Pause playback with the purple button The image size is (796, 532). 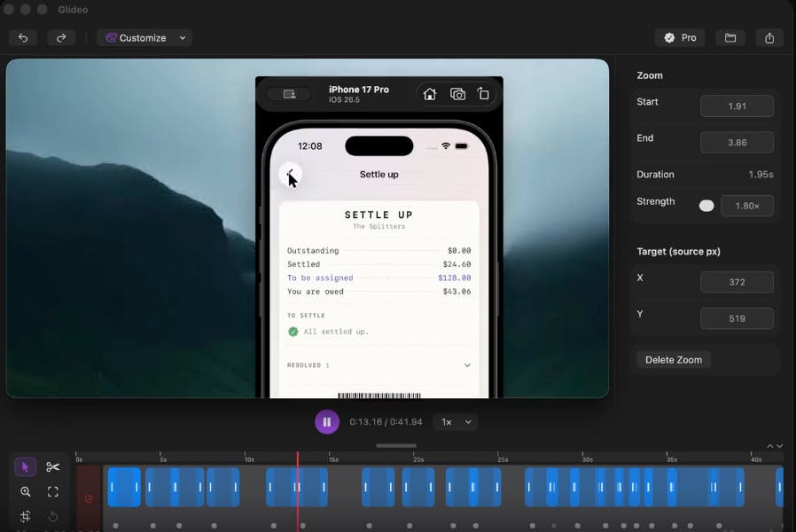(327, 422)
